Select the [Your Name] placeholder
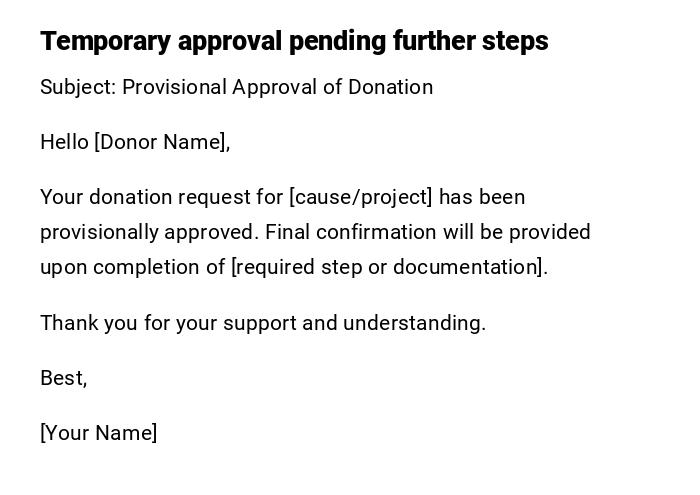This screenshot has width=700, height=495. click(x=99, y=433)
